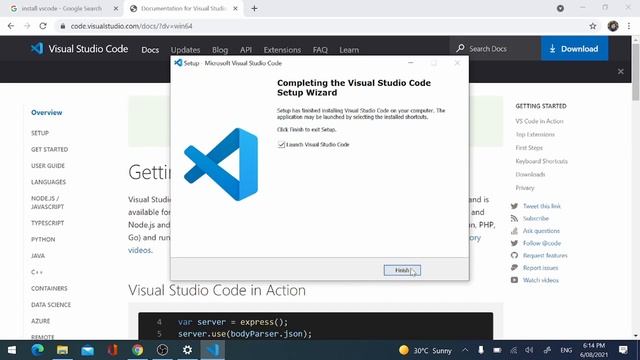Viewport: 640px width, 360px height.
Task: Click the blue Download button
Action: (x=574, y=49)
